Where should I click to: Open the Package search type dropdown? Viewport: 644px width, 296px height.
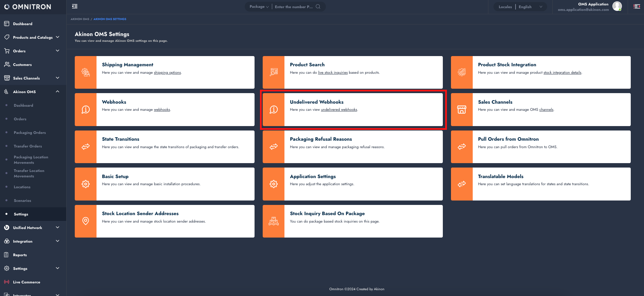(x=259, y=7)
